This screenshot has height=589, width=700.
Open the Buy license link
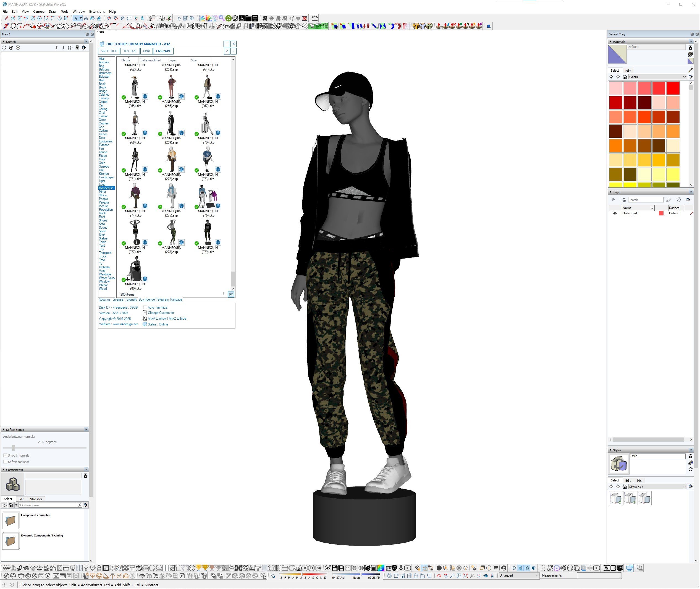pos(146,299)
